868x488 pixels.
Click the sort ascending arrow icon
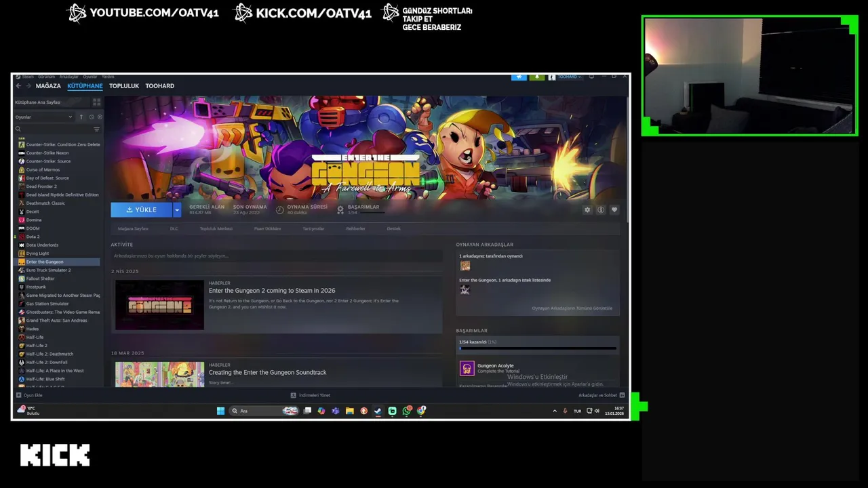tap(81, 117)
